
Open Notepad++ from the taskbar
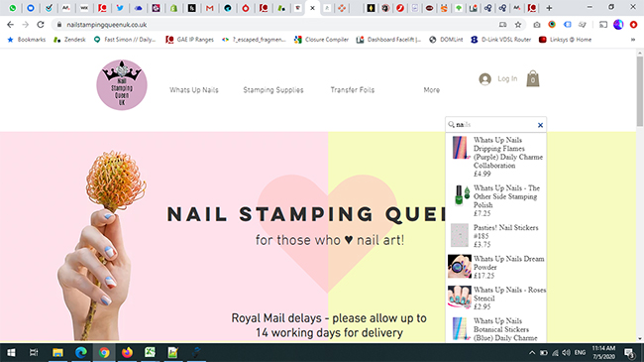173,352
